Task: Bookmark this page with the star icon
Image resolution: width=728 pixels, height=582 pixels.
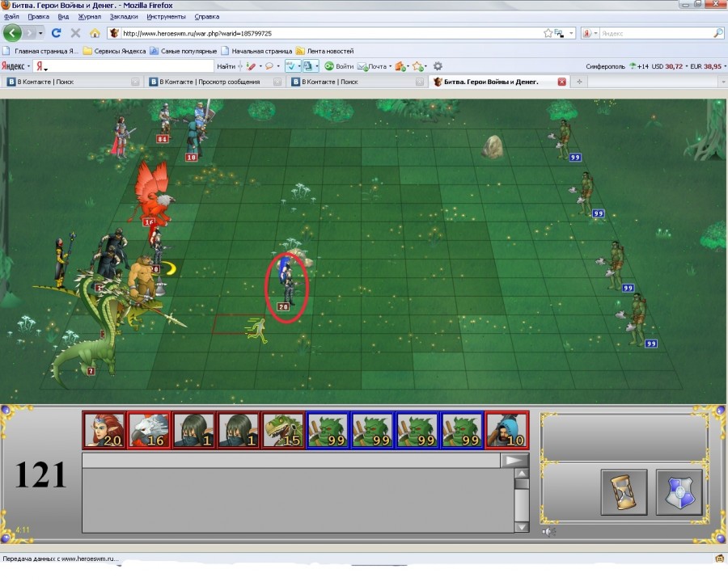Action: (x=548, y=33)
